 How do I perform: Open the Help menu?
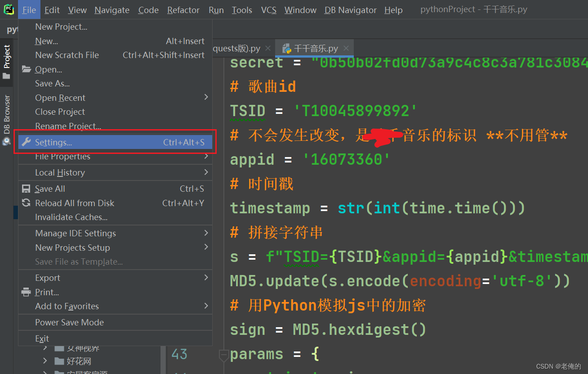pos(393,10)
